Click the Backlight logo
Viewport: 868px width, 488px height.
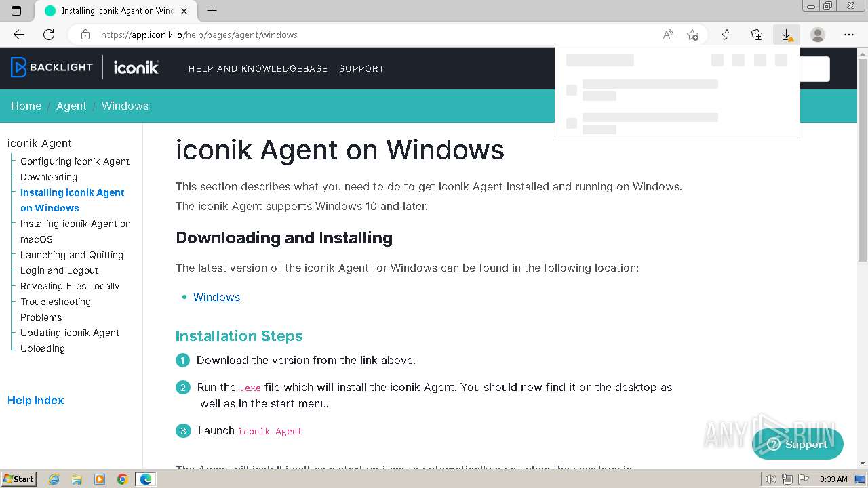(52, 68)
